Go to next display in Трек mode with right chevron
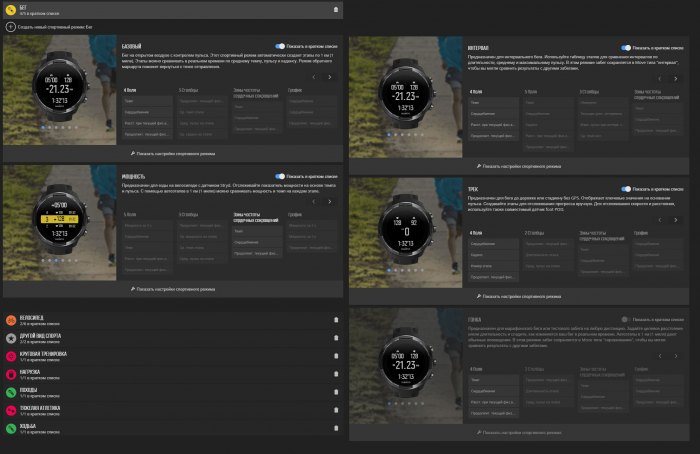700x454 pixels. coord(675,220)
